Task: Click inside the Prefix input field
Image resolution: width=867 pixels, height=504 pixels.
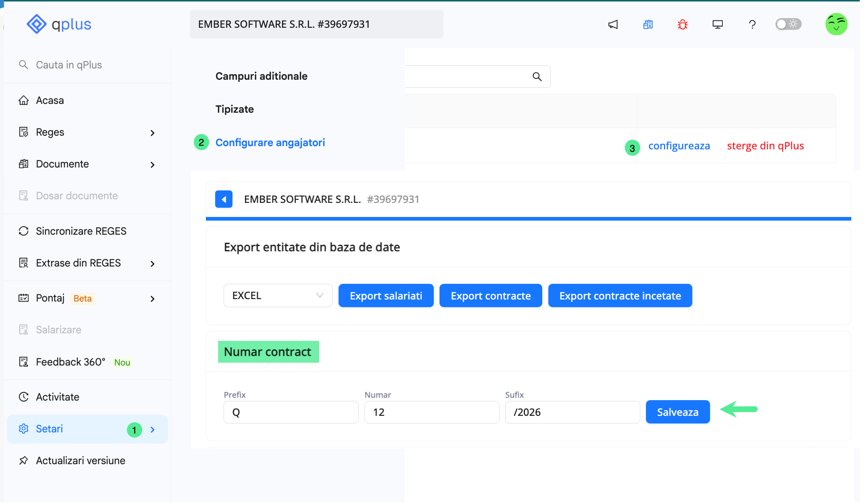Action: point(291,412)
